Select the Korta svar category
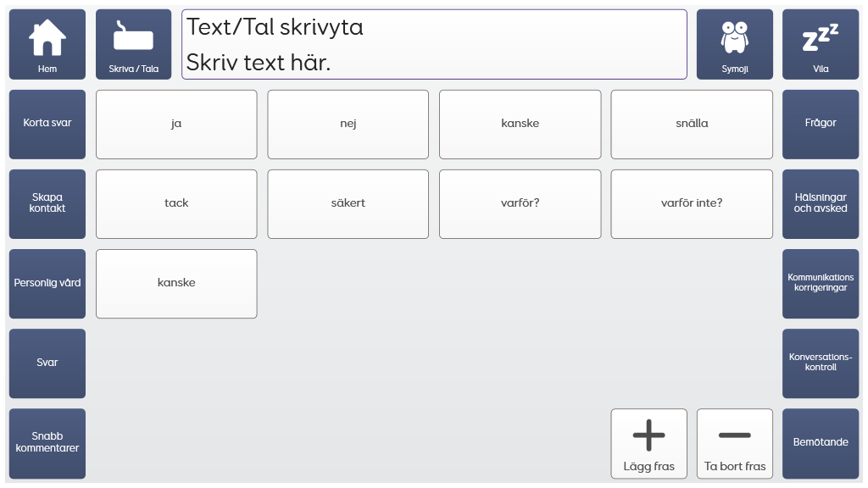 coord(47,124)
